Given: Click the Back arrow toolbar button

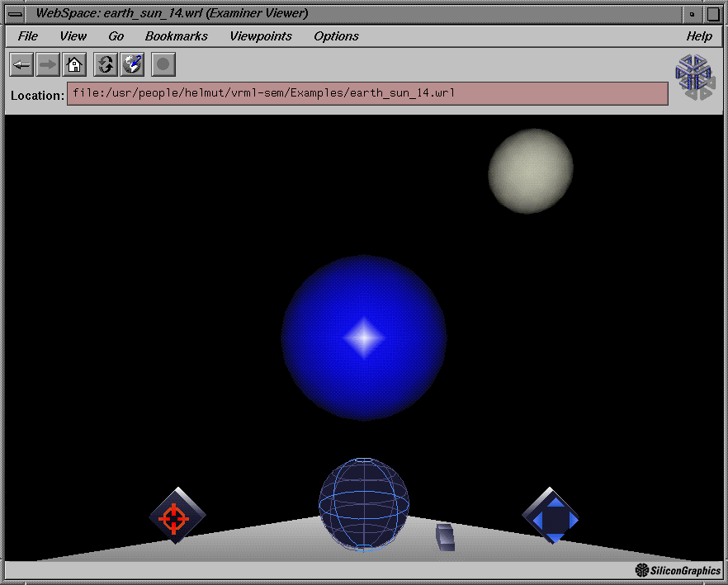Looking at the screenshot, I should pos(21,64).
